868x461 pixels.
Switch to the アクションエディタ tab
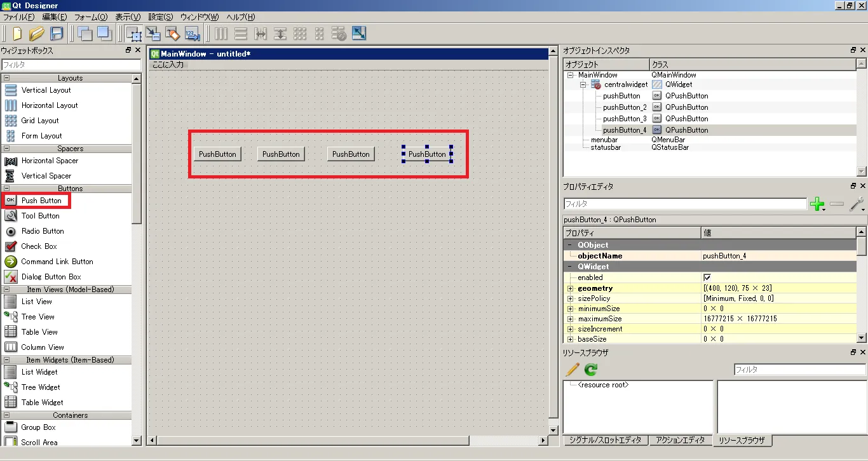[681, 440]
